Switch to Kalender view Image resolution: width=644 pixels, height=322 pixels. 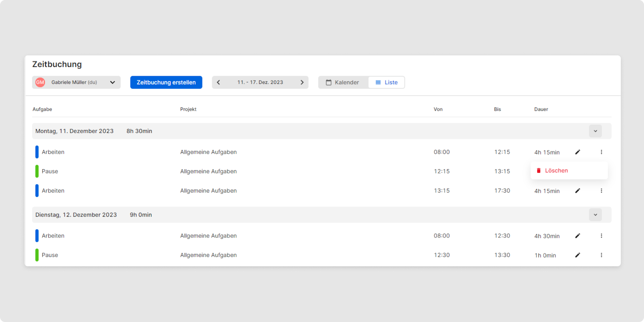[343, 82]
